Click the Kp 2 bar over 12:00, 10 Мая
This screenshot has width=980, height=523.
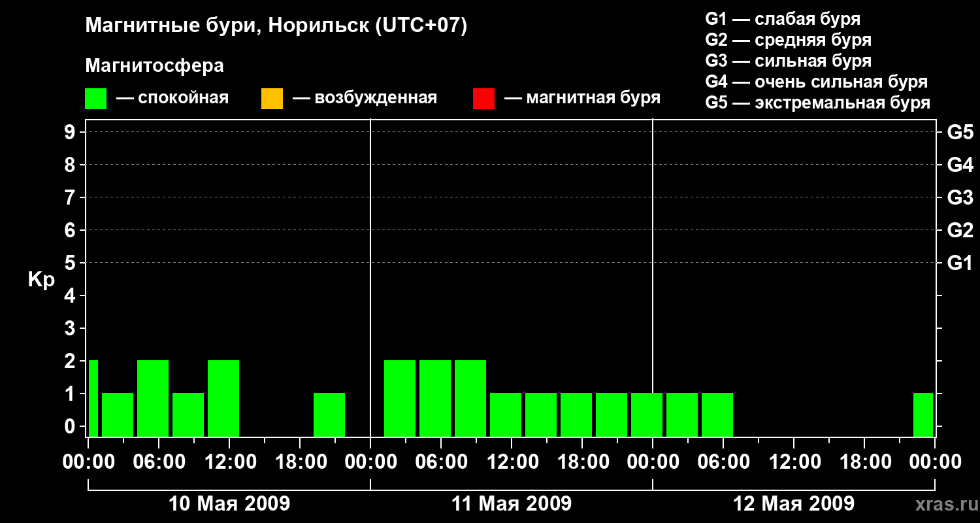tap(223, 398)
